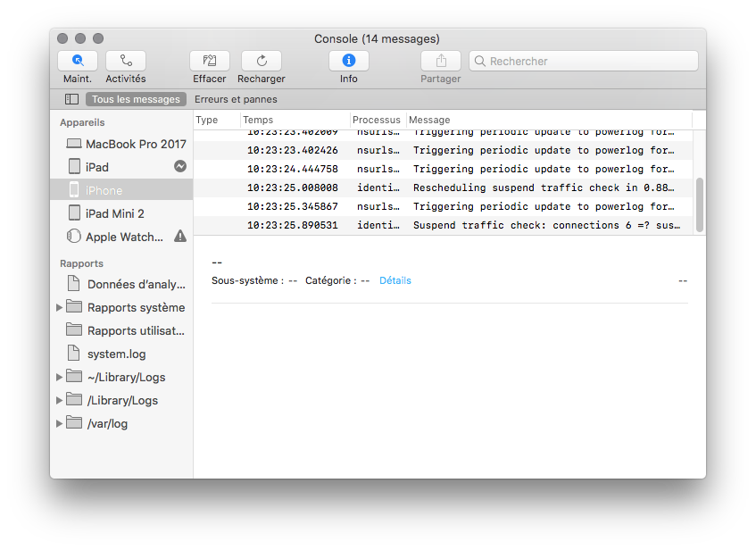756x550 pixels.
Task: Click the Recharger reload icon
Action: [x=261, y=61]
